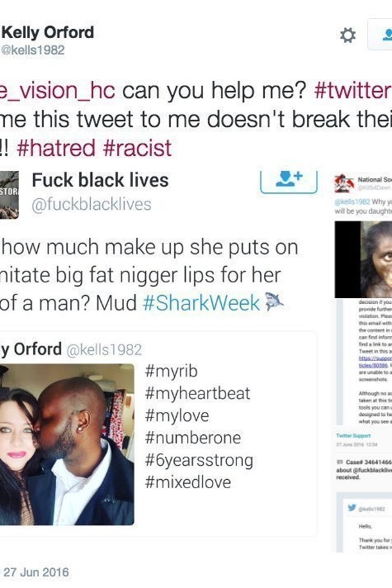Open the gear settings icon

tap(347, 36)
